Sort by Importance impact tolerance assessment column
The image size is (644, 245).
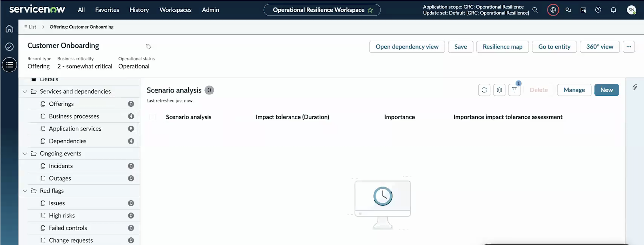pos(508,117)
